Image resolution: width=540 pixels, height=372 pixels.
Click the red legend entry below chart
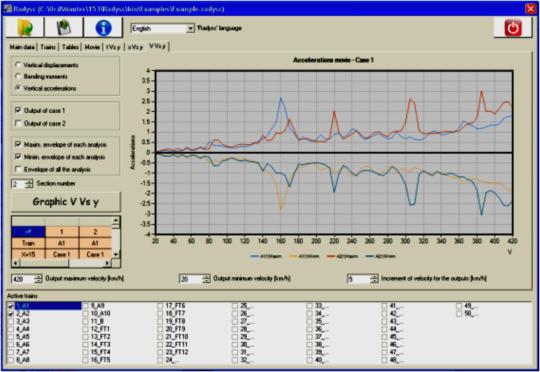342,256
